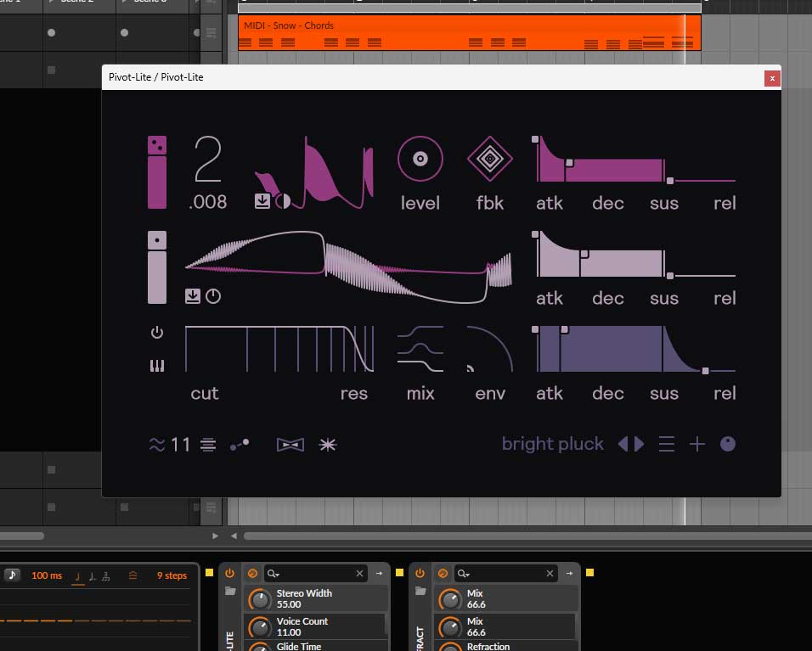Viewport: 812px width, 651px height.
Task: Click the round settings dot icon
Action: tap(728, 444)
